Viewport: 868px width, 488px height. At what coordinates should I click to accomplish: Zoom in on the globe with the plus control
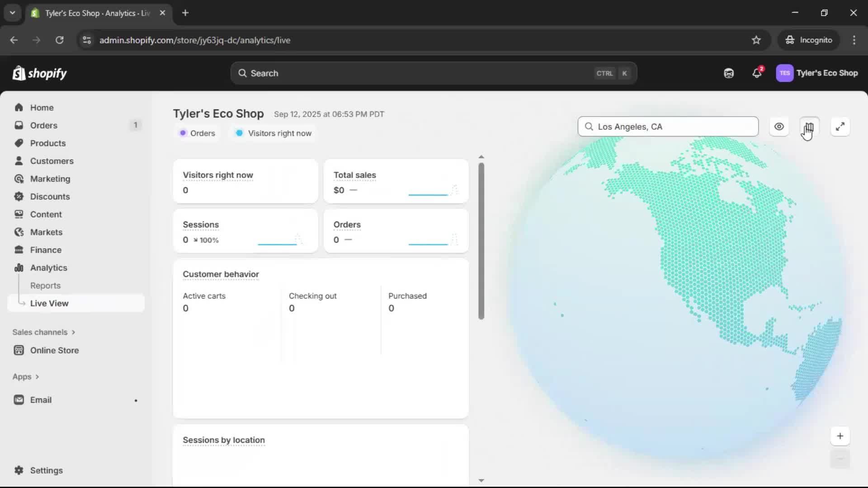click(840, 436)
